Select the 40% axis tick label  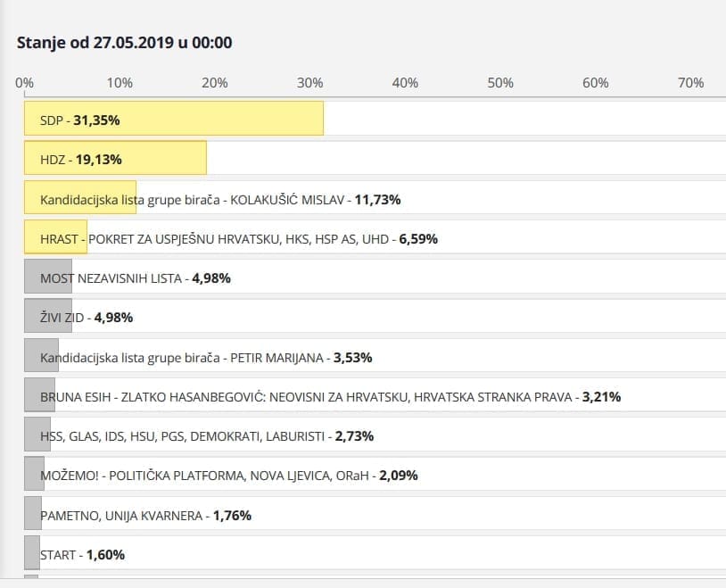tap(405, 83)
